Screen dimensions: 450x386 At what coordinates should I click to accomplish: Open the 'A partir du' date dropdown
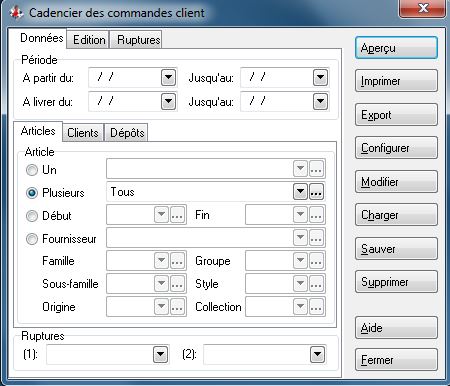pyautogui.click(x=168, y=78)
